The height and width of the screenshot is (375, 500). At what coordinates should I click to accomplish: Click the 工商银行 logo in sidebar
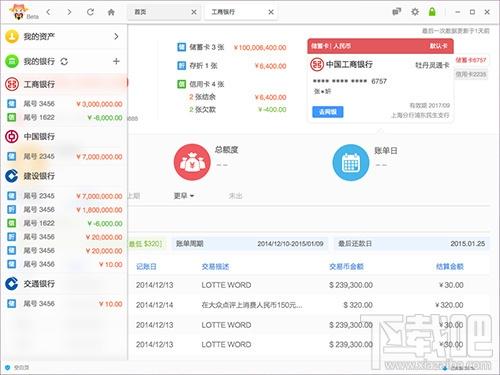click(x=12, y=84)
